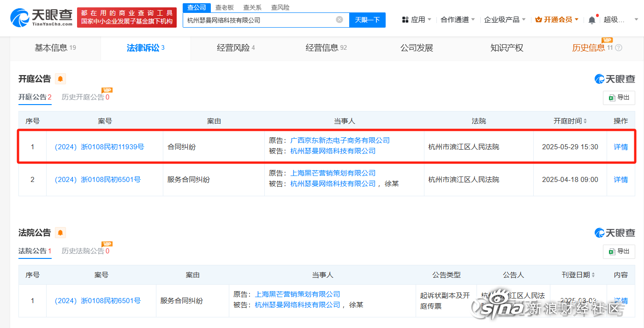
Task: Open defendant 杭州瑟曼网络科技有限公司 in 法院公告 table
Action: pos(298,305)
